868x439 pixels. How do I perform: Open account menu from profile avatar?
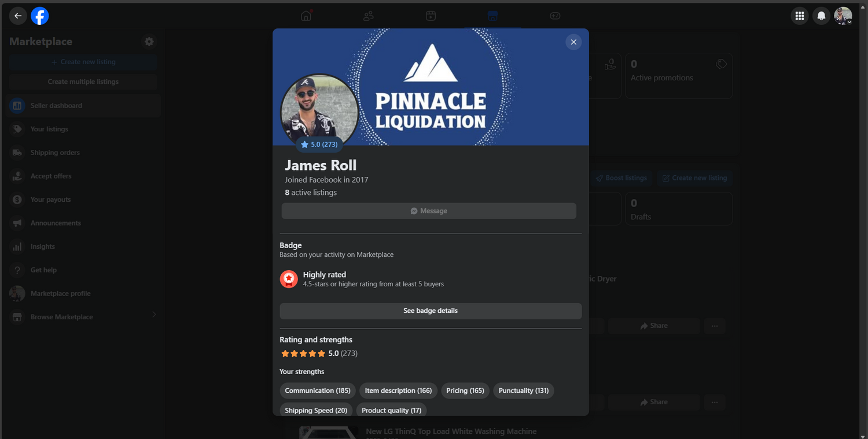point(843,16)
